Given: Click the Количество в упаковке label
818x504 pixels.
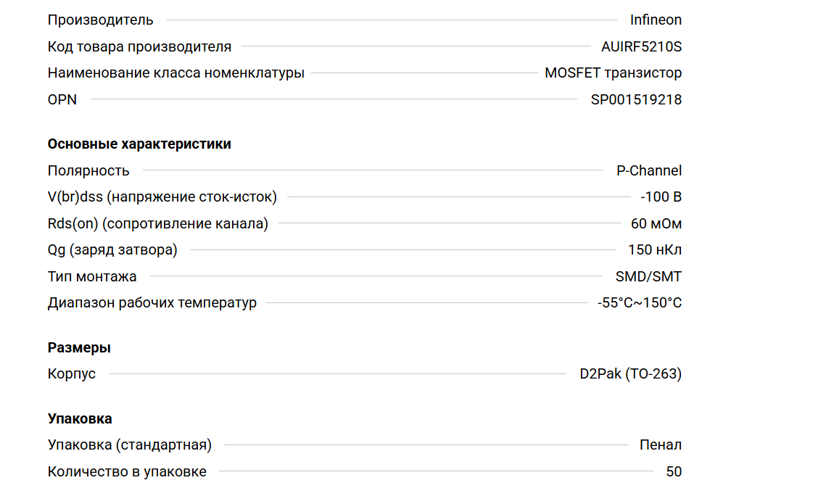Looking at the screenshot, I should tap(127, 472).
